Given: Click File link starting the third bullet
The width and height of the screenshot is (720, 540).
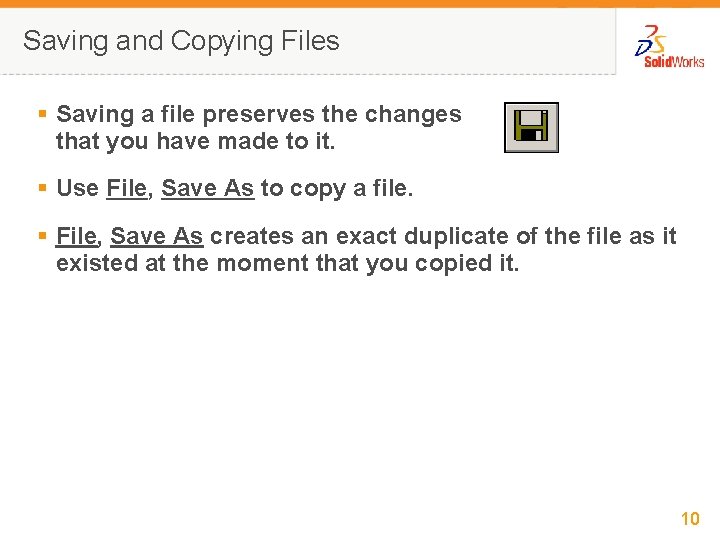Looking at the screenshot, I should (x=76, y=236).
